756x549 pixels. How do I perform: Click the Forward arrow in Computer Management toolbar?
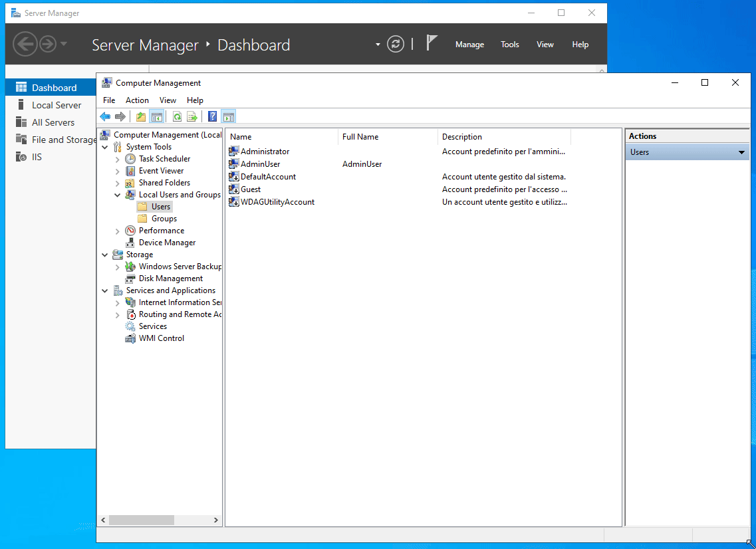[120, 116]
